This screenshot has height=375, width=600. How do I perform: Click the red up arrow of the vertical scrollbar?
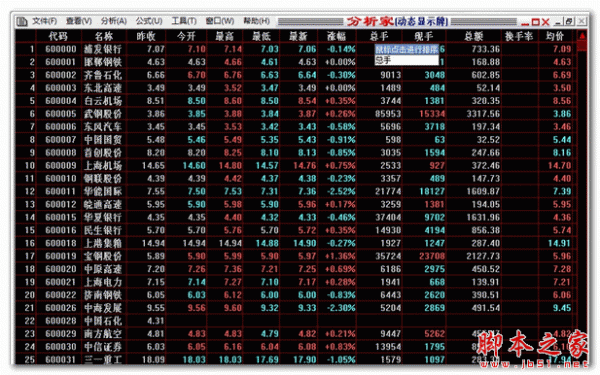(582, 36)
